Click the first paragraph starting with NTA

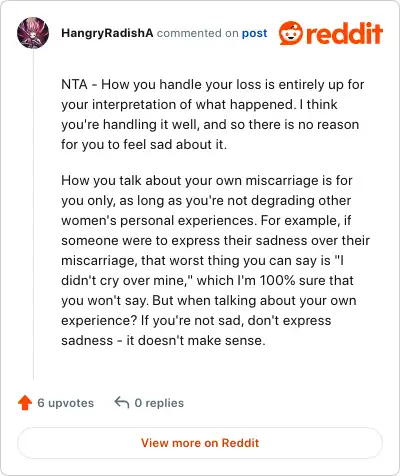tap(213, 114)
